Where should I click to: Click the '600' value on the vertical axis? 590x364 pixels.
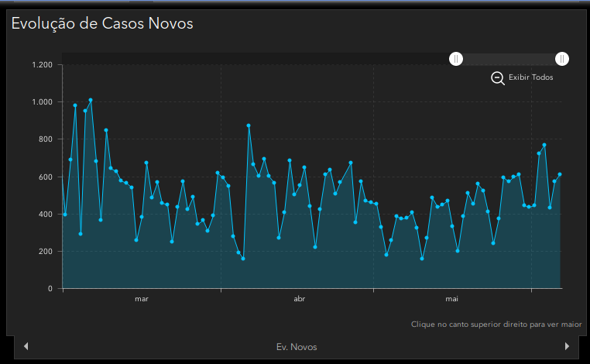46,177
